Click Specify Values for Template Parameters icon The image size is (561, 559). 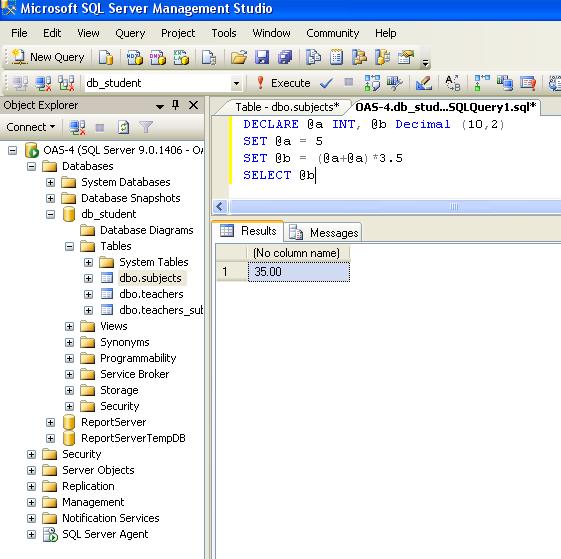(453, 83)
